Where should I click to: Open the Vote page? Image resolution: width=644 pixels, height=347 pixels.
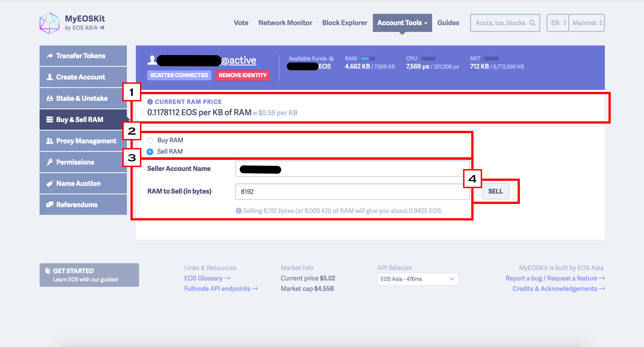[x=241, y=23]
